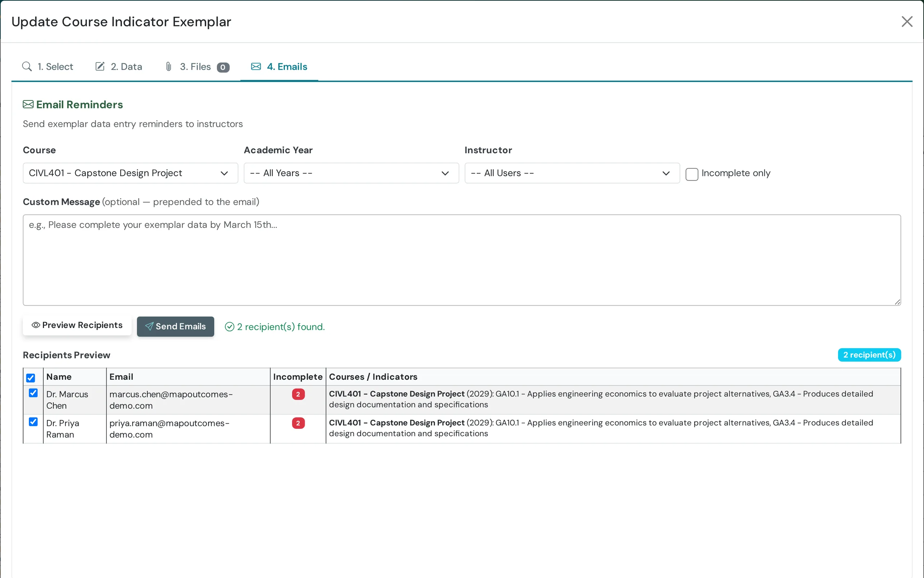This screenshot has height=578, width=924.
Task: Open the Instructor All Users dropdown
Action: [572, 173]
